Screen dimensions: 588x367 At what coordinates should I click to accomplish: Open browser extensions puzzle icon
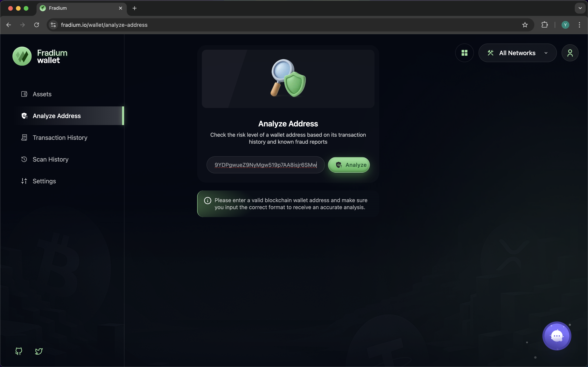point(544,25)
